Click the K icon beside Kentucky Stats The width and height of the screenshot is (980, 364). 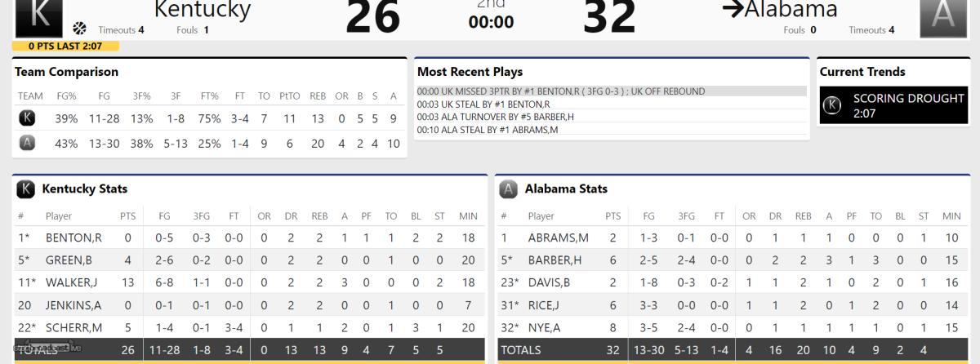(26, 189)
